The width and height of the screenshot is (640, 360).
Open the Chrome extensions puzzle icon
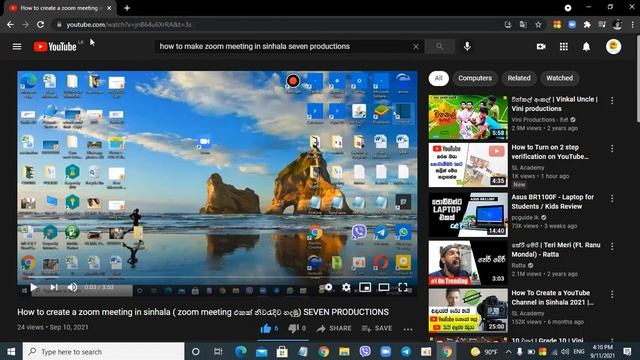point(587,24)
